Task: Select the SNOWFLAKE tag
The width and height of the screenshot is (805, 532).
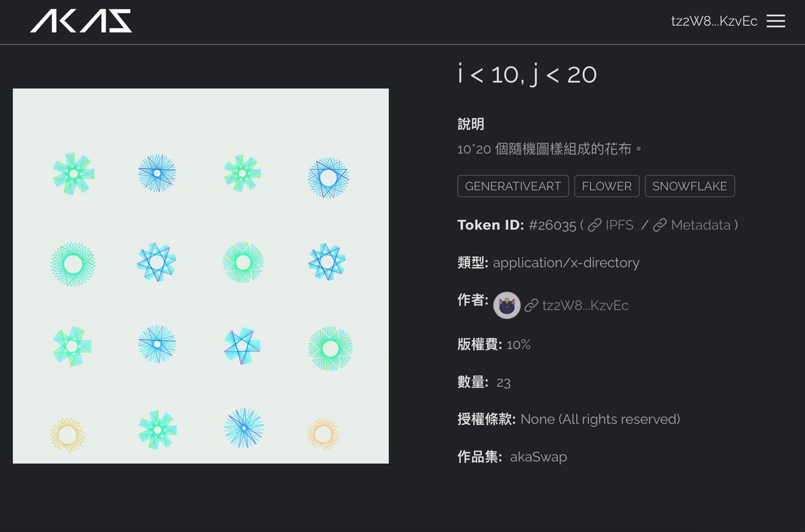Action: click(689, 186)
